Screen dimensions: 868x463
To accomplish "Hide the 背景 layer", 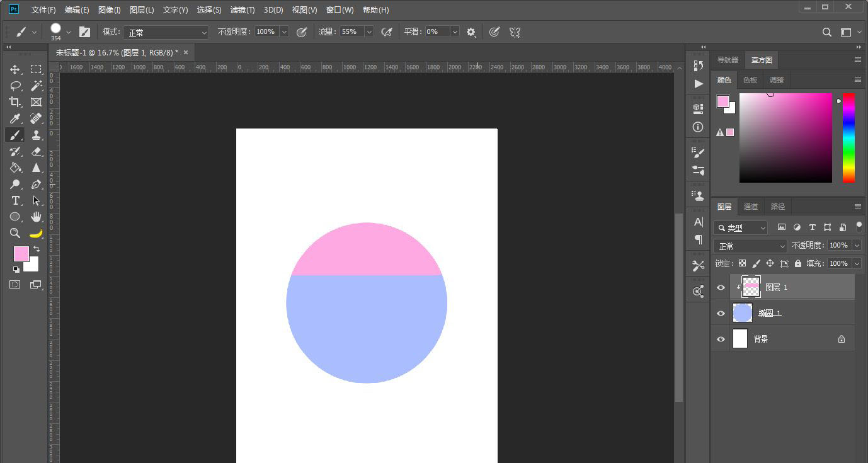I will (x=721, y=339).
